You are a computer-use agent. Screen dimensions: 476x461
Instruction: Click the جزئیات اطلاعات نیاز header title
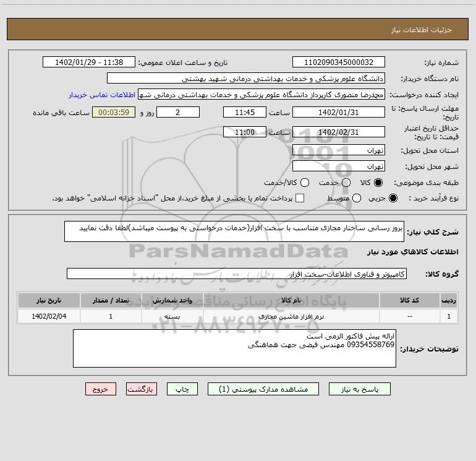pyautogui.click(x=422, y=30)
